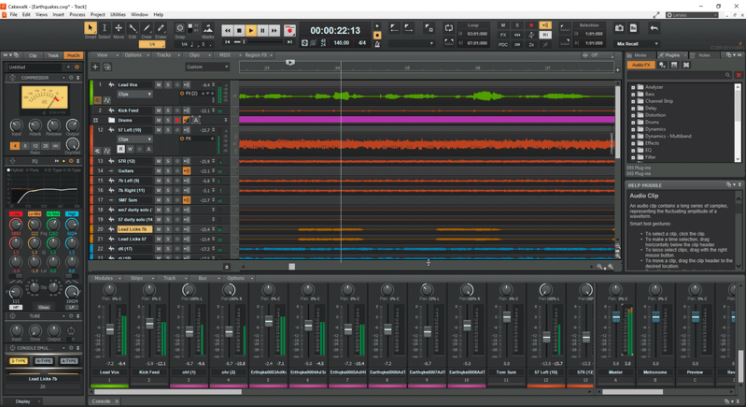Open the Process menu
The height and width of the screenshot is (410, 748).
pyautogui.click(x=76, y=14)
